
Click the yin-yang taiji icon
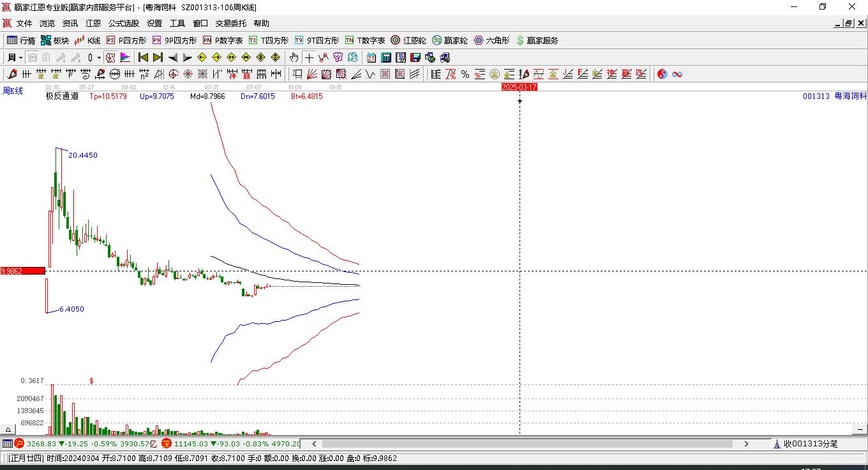[662, 74]
